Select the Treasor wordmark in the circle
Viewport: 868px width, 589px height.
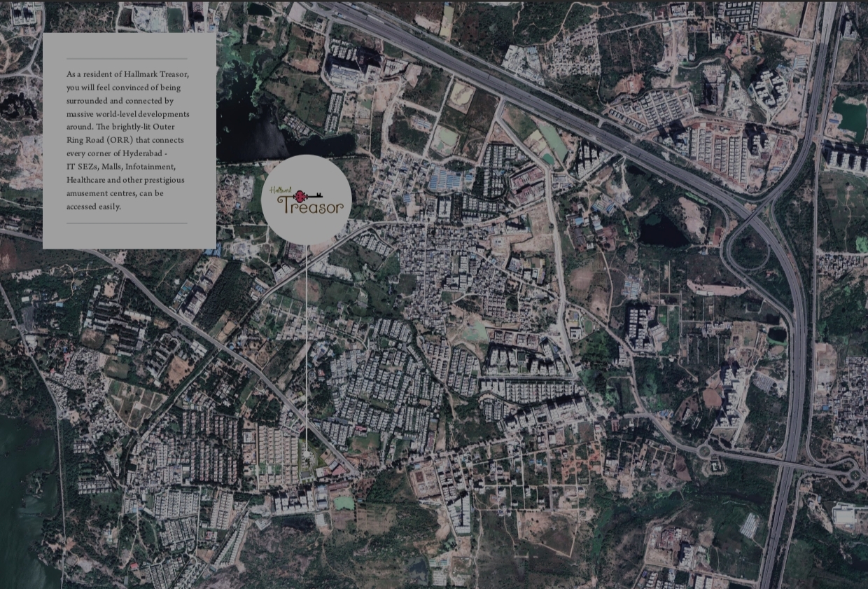coord(311,206)
